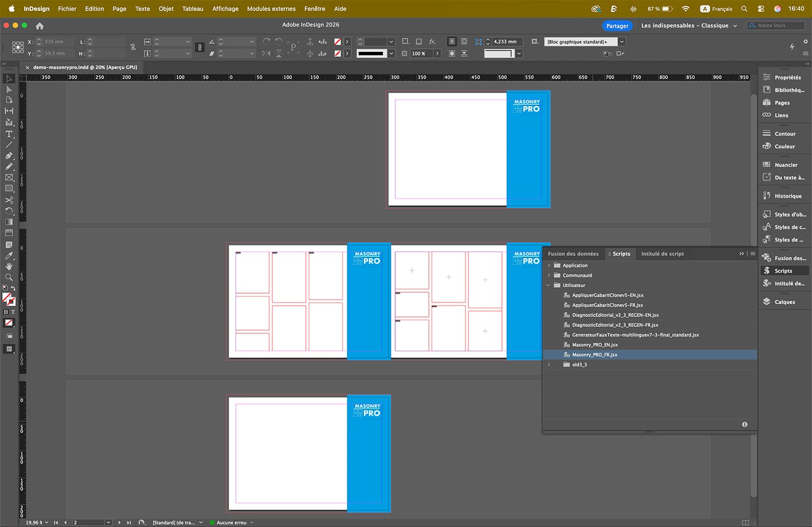Screen dimensions: 812x527
Task: Select Masonry_PRO_EN.jsx script
Action: click(x=594, y=345)
